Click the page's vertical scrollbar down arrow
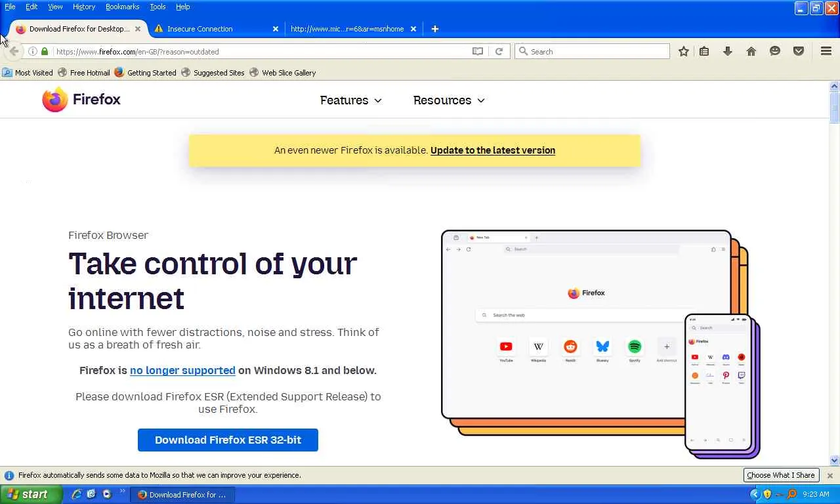The width and height of the screenshot is (840, 504). tap(835, 461)
